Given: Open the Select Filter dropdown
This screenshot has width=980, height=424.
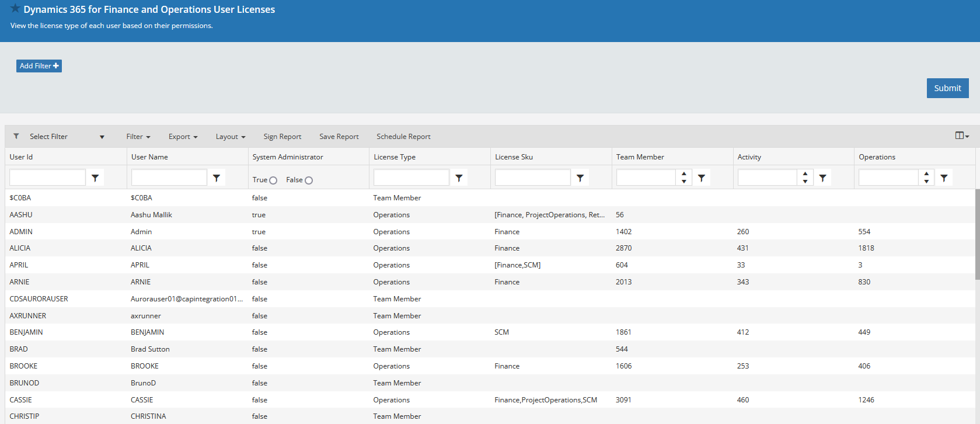Looking at the screenshot, I should [66, 137].
